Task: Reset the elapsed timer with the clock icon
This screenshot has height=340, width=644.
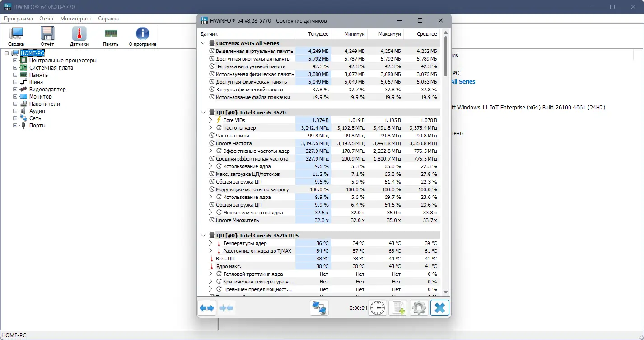Action: (378, 308)
